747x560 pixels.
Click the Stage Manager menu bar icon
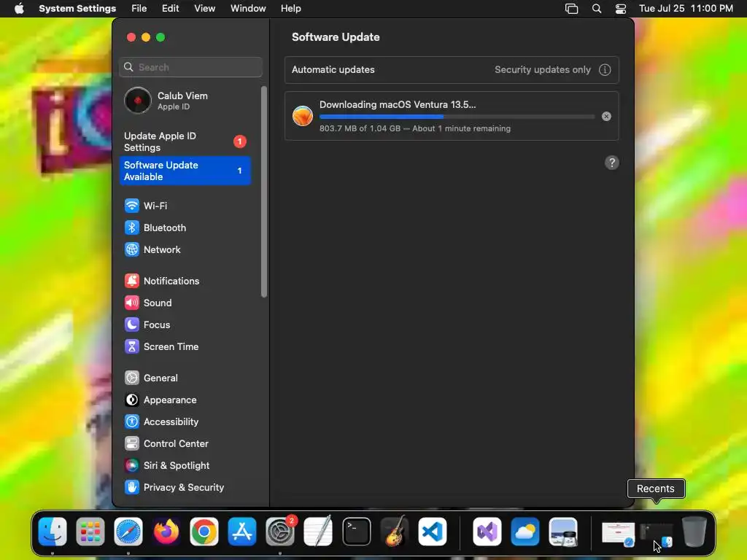[x=571, y=9]
